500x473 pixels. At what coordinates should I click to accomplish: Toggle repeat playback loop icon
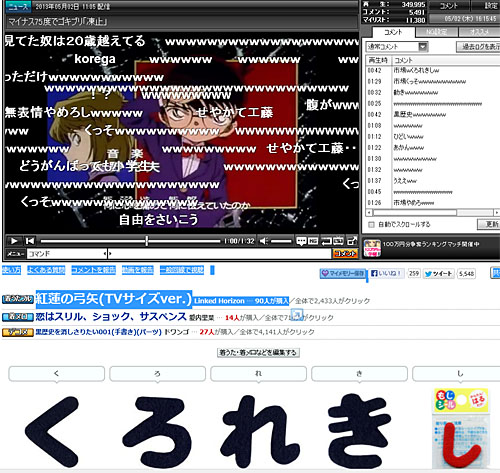pyautogui.click(x=326, y=241)
